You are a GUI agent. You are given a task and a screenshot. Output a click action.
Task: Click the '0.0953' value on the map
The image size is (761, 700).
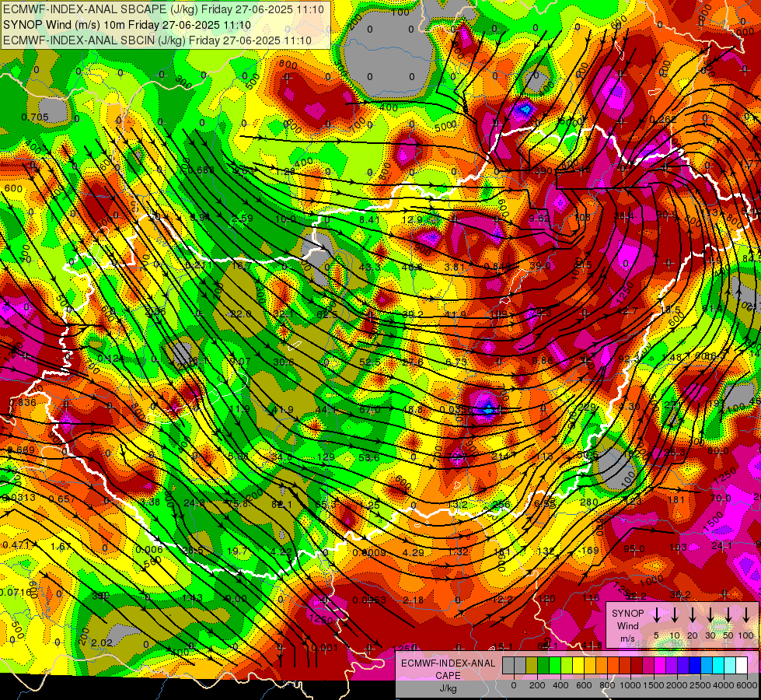coord(369,600)
